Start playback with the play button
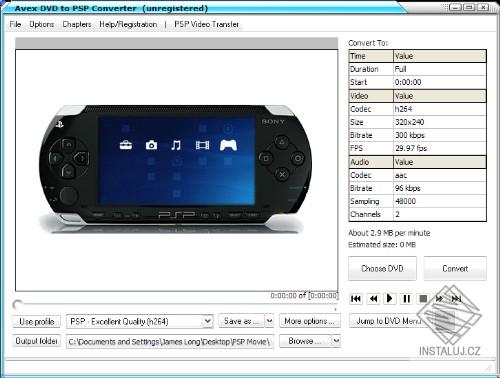 tap(390, 298)
